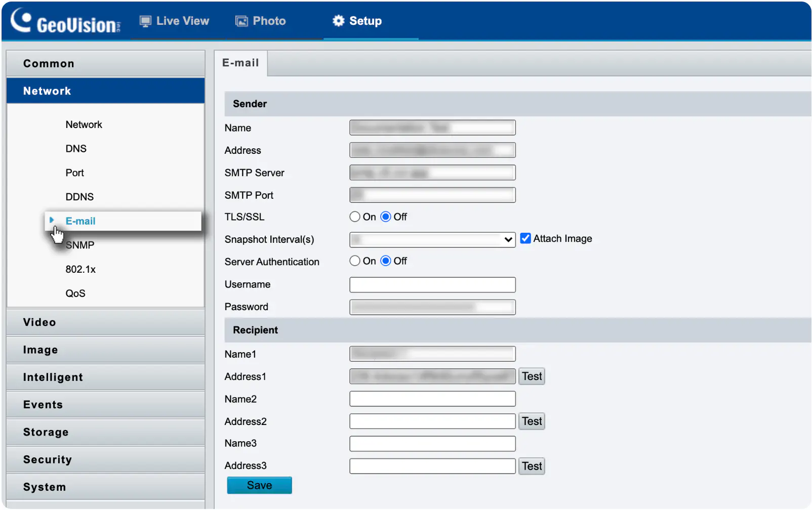812x510 pixels.
Task: Collapse the Network section header
Action: pyautogui.click(x=106, y=91)
